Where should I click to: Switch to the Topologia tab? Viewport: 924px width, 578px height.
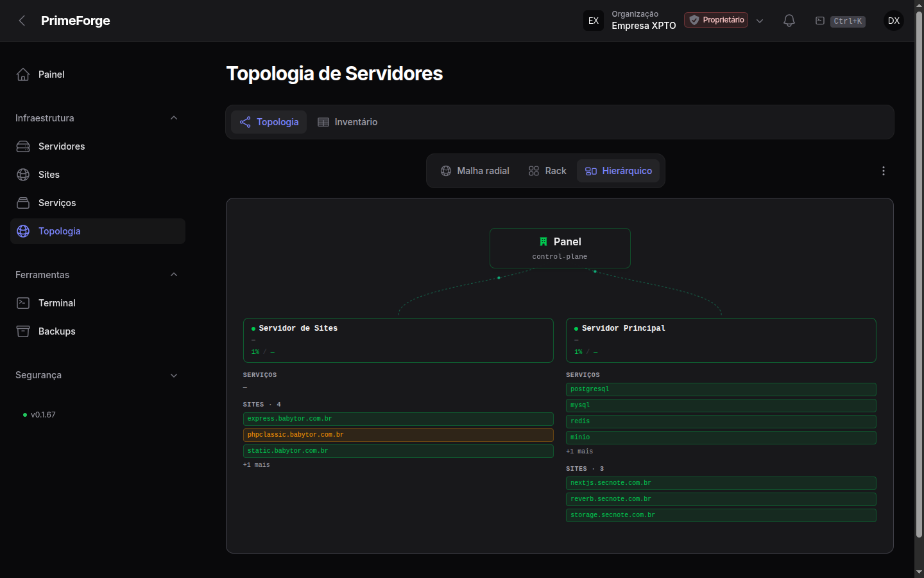(269, 122)
